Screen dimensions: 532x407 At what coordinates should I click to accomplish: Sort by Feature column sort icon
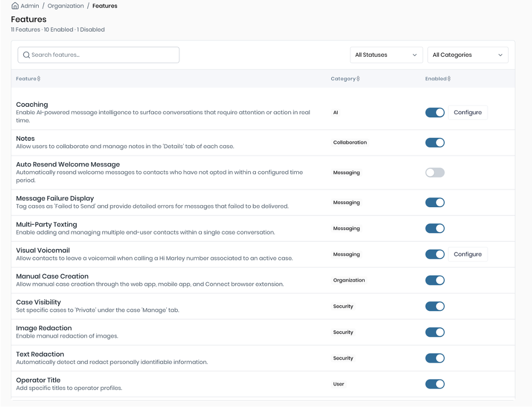click(39, 79)
